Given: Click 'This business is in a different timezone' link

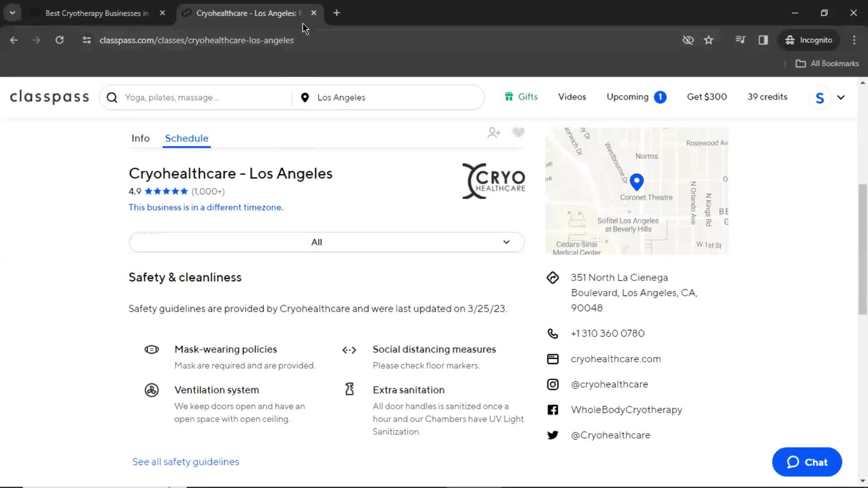Looking at the screenshot, I should point(206,207).
